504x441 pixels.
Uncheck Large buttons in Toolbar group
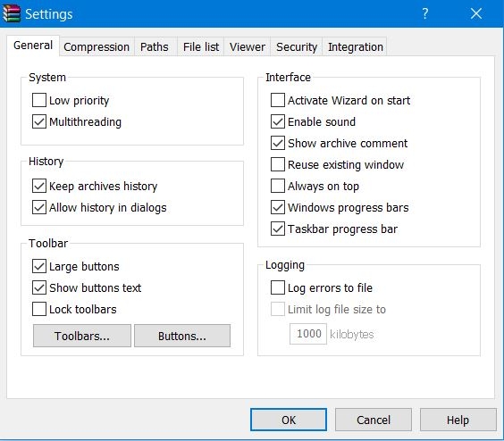coord(39,266)
